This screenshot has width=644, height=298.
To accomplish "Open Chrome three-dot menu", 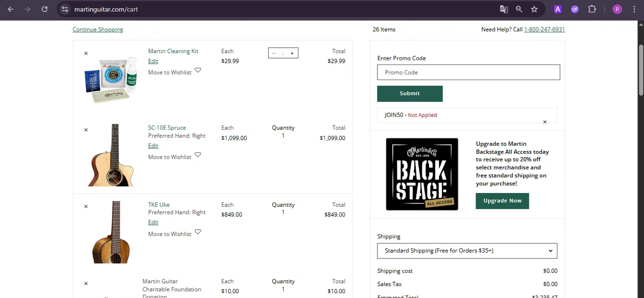I will tap(634, 9).
